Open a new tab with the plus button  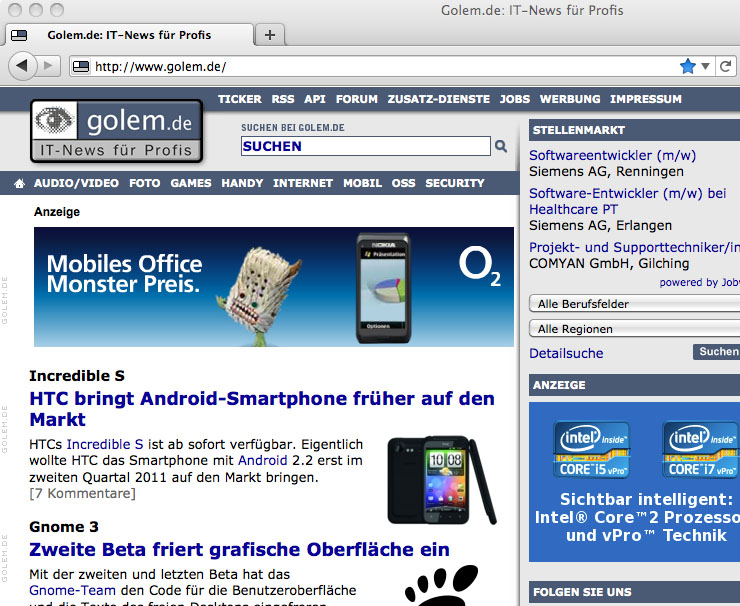pyautogui.click(x=270, y=35)
